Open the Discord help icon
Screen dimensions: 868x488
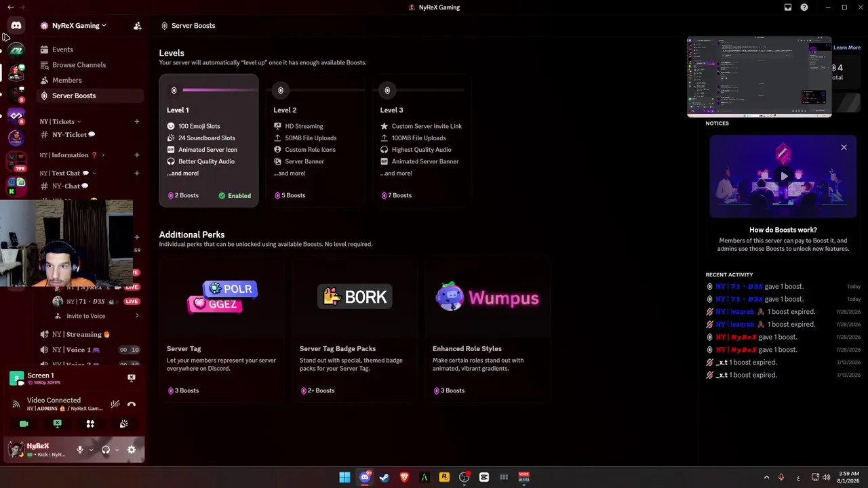[804, 7]
